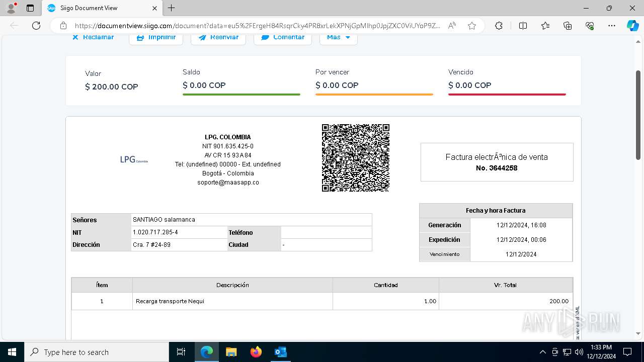Open the Extensions puzzle icon
Image resolution: width=644 pixels, height=362 pixels.
499,26
